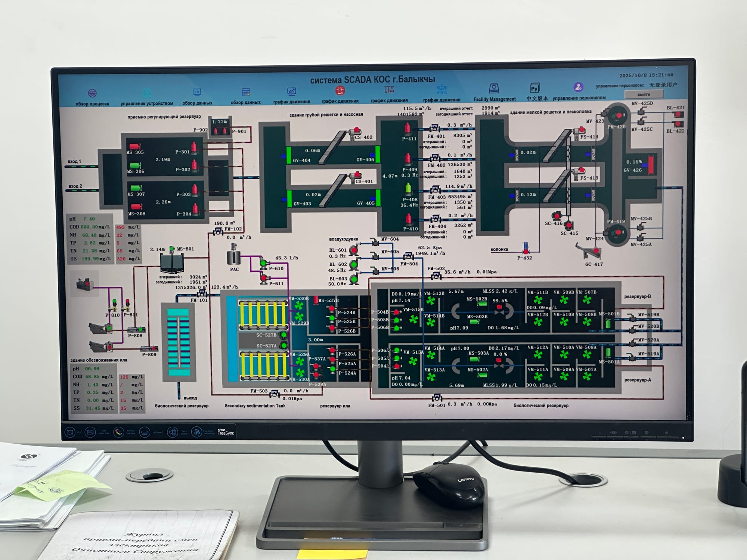Switch to 中文版本 via the Py icon

(x=534, y=88)
